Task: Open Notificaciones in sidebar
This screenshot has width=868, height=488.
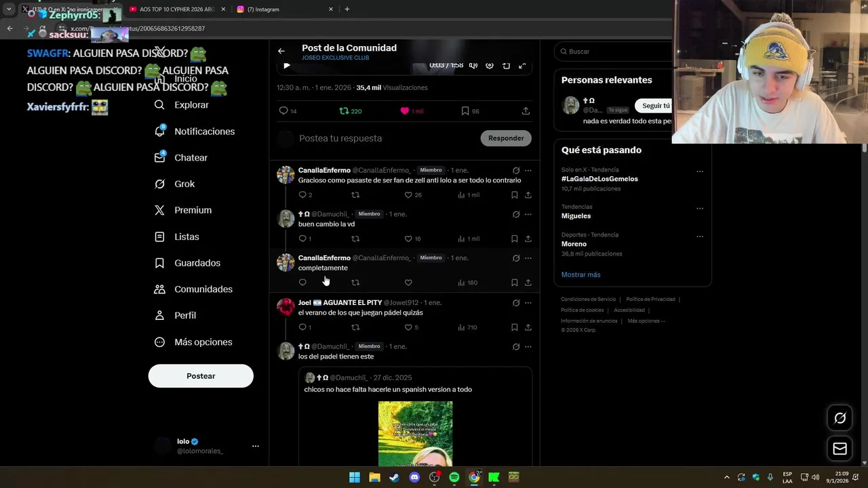Action: (195, 131)
